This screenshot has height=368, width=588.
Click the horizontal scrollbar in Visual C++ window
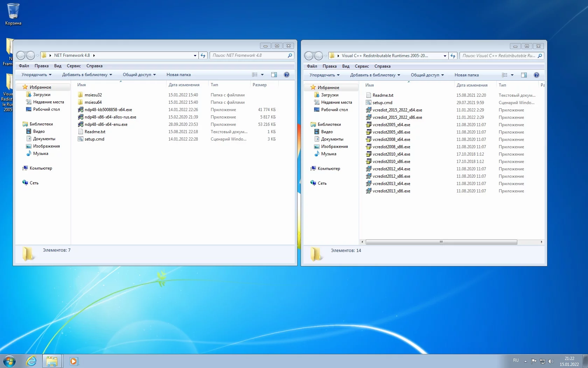coord(441,242)
